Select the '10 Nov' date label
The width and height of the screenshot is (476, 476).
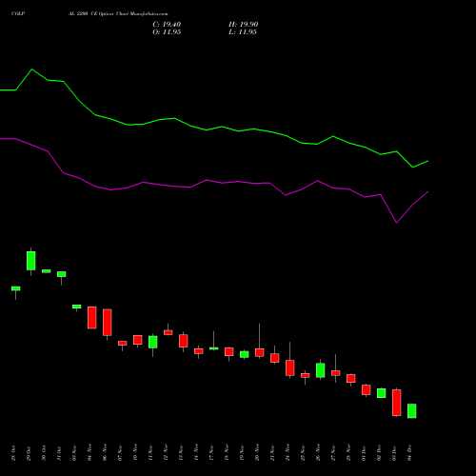coord(135,452)
